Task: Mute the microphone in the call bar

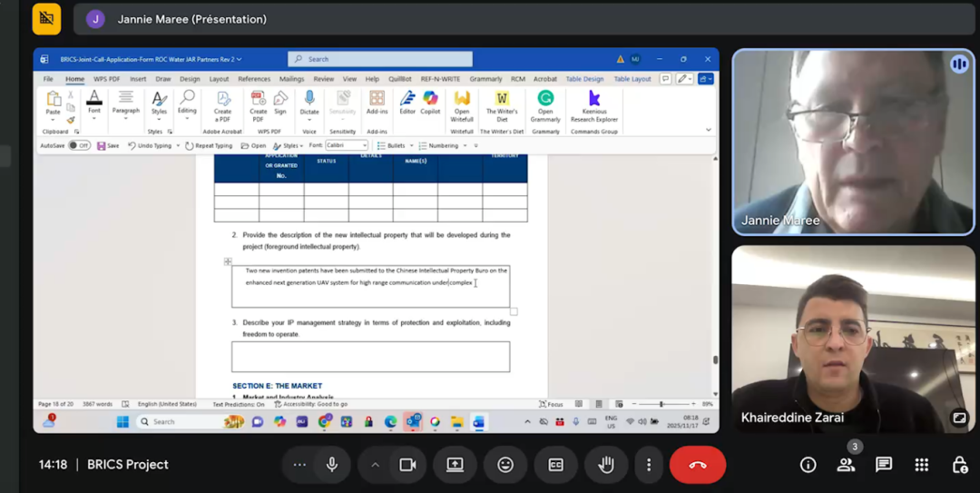Action: click(332, 465)
